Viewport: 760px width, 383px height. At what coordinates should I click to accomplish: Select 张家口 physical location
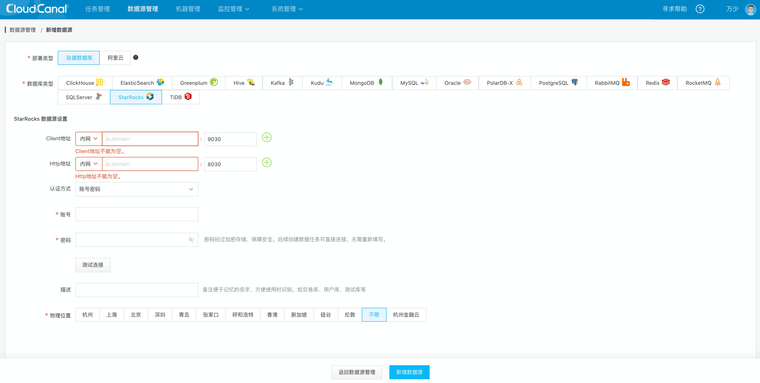211,315
